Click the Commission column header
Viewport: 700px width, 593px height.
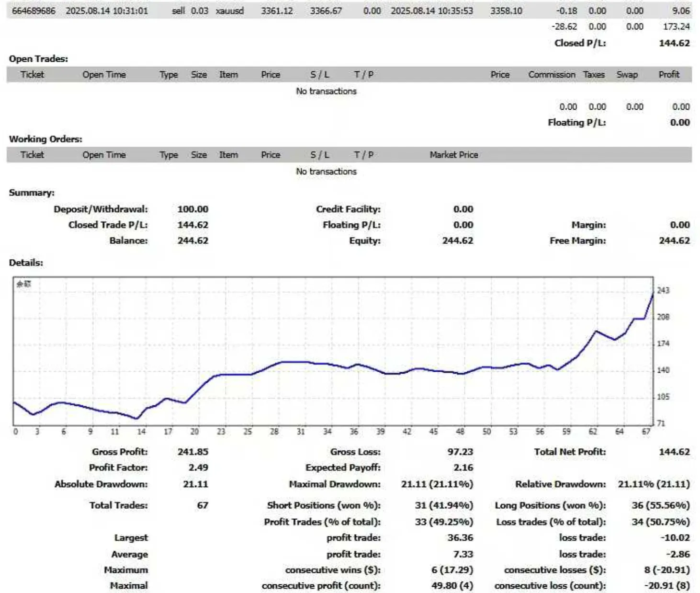point(552,75)
